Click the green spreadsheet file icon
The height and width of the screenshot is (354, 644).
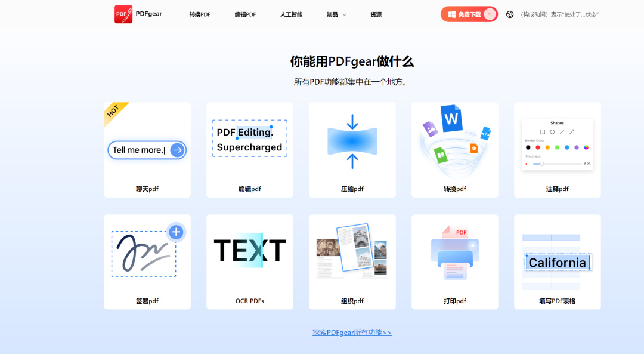(x=440, y=155)
